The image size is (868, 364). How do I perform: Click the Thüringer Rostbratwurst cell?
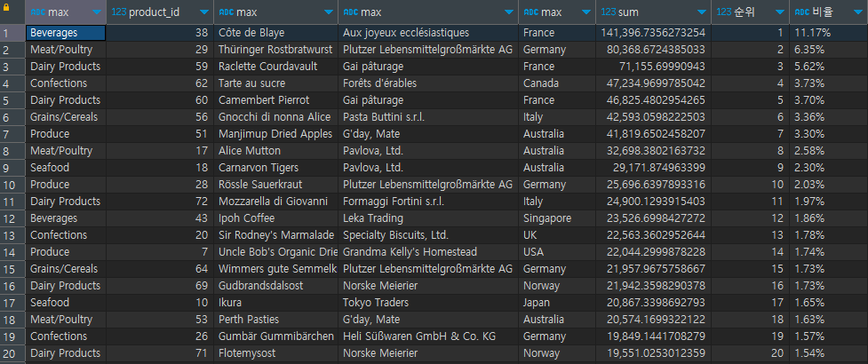(275, 50)
